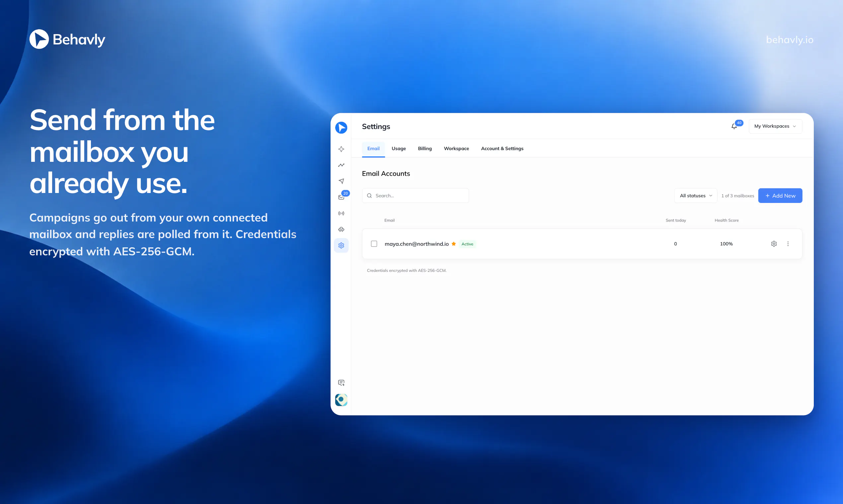This screenshot has width=843, height=504.
Task: Open the inbox with the 20 badge
Action: pos(342,197)
